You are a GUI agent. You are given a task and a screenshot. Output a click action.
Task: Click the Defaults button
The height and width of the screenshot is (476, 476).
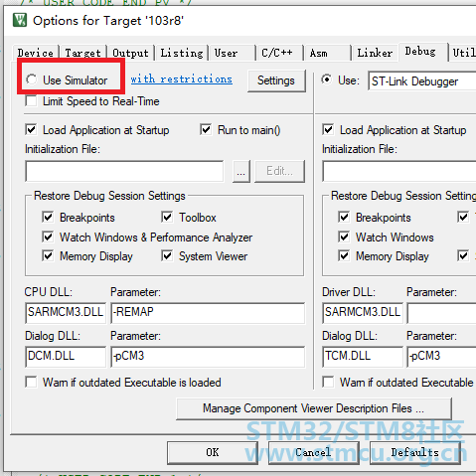pos(414,452)
